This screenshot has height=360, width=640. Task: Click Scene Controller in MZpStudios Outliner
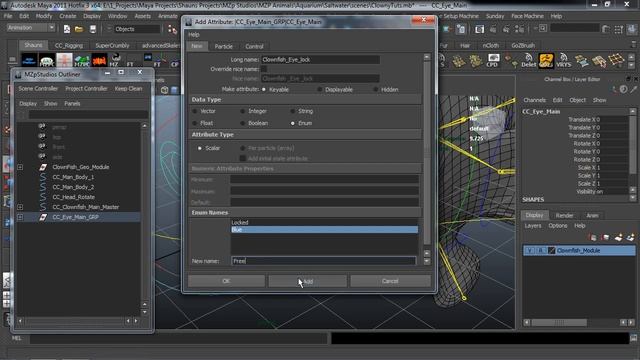click(38, 89)
